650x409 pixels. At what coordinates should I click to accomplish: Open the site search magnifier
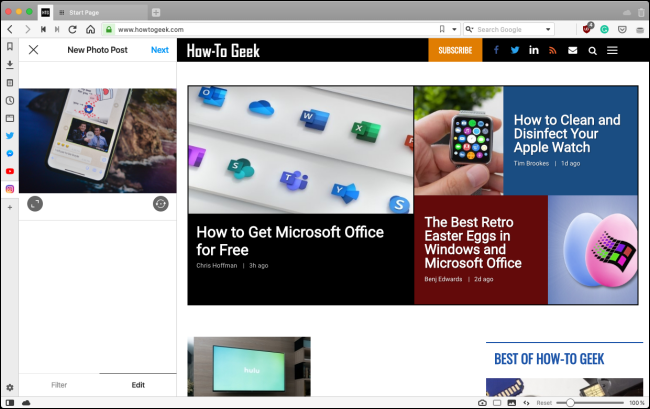click(x=592, y=51)
